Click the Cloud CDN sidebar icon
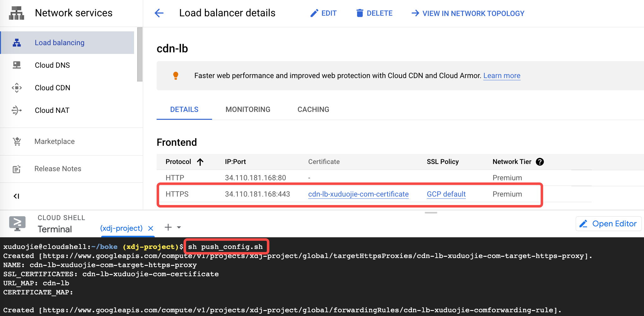This screenshot has width=644, height=316. [x=17, y=88]
